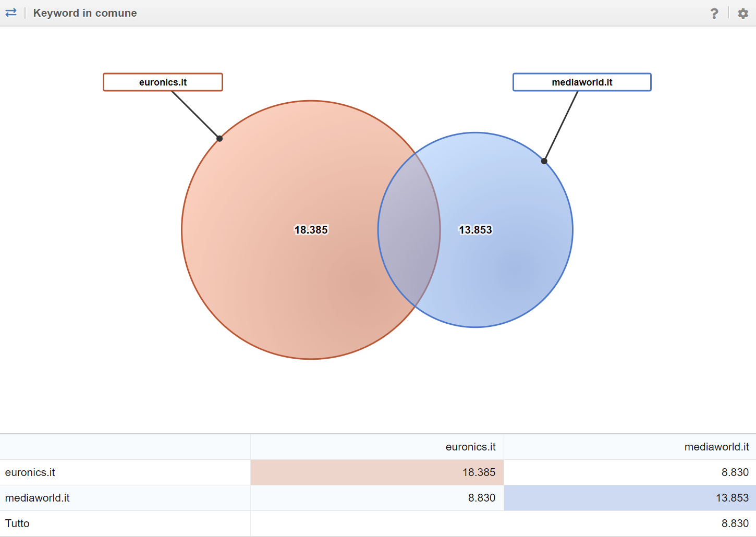
Task: Click the 18.385 value in orange circle
Action: pyautogui.click(x=311, y=230)
